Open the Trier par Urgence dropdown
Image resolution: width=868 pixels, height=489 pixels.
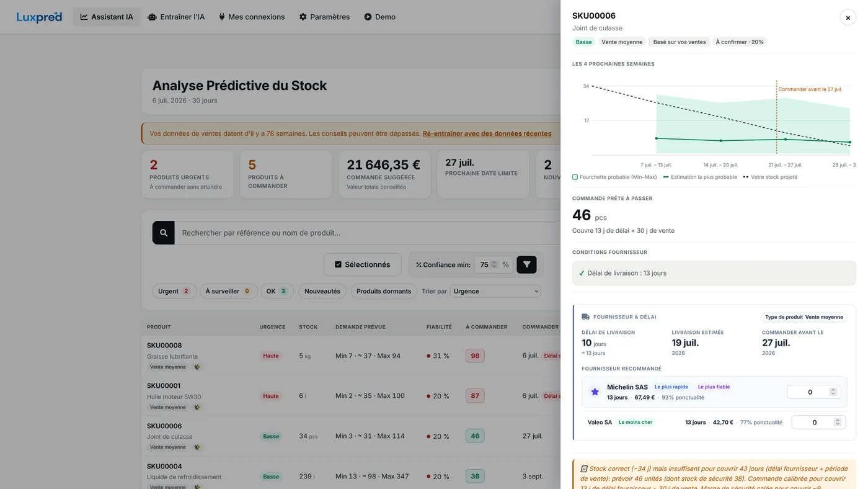pyautogui.click(x=495, y=291)
